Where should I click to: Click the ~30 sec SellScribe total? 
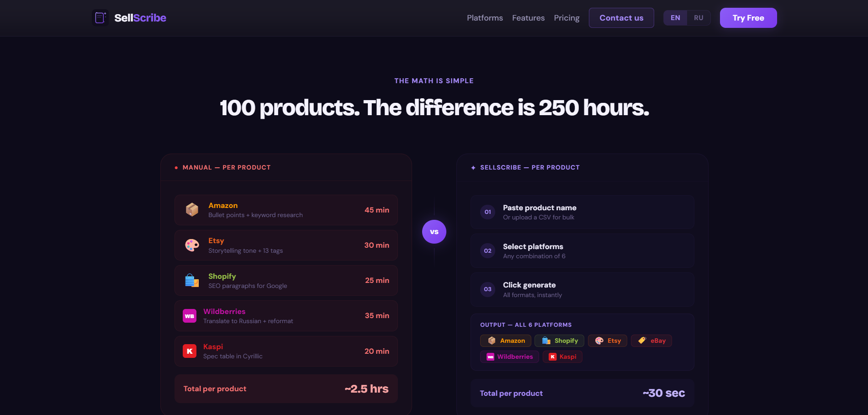tap(664, 393)
